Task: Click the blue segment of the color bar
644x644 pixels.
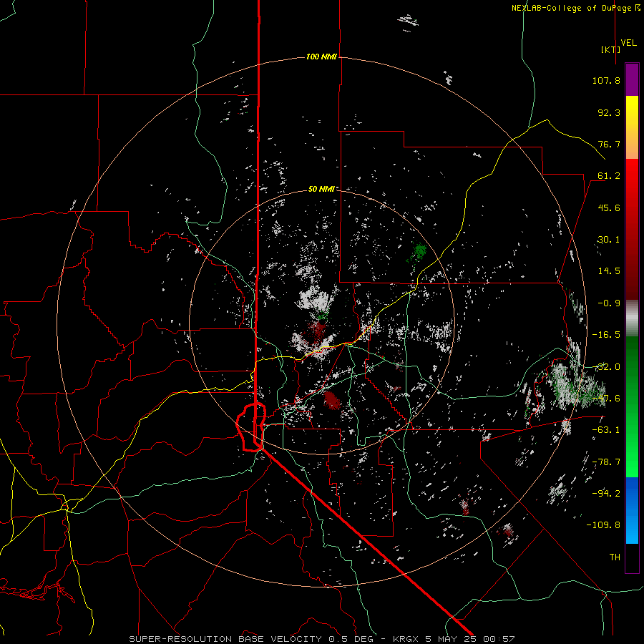Action: (632, 510)
